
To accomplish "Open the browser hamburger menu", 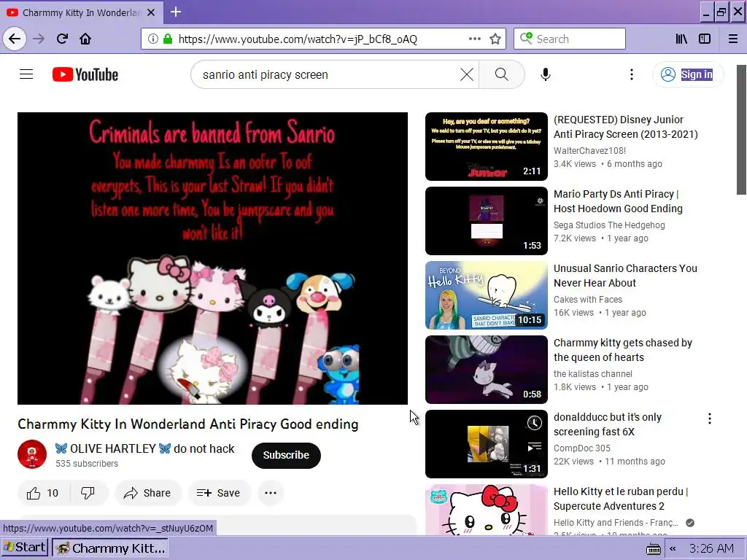I will tap(732, 39).
